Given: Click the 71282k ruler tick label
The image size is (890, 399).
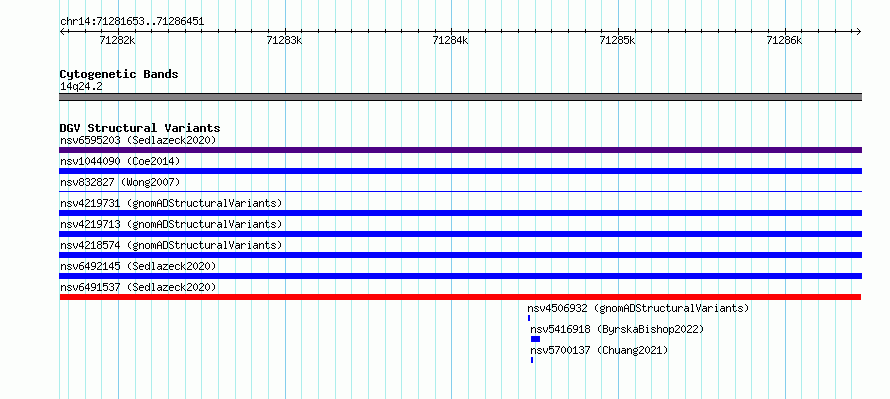Looking at the screenshot, I should [117, 40].
